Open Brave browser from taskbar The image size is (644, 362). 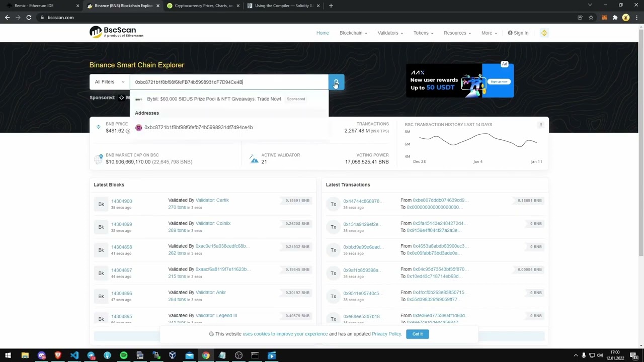pyautogui.click(x=58, y=355)
